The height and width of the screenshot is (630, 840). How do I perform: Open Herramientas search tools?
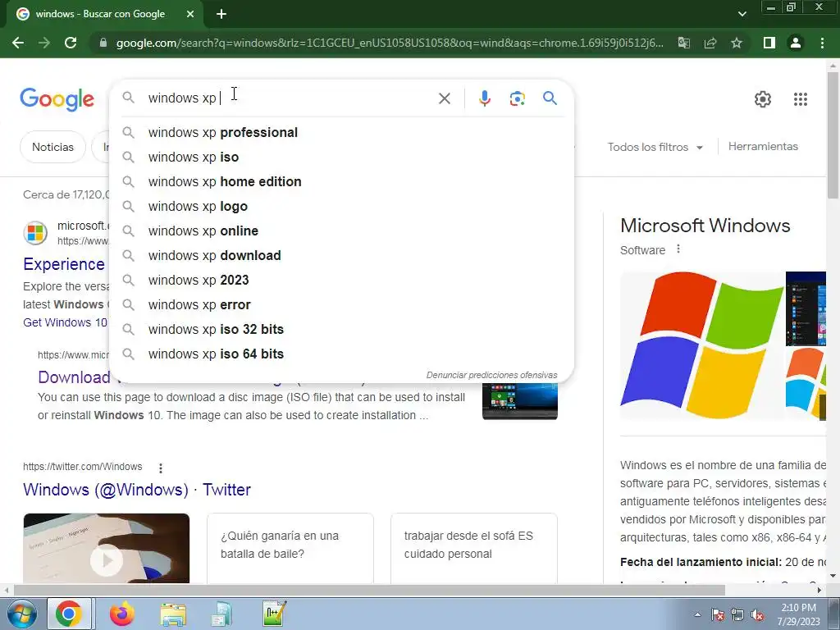pyautogui.click(x=763, y=146)
